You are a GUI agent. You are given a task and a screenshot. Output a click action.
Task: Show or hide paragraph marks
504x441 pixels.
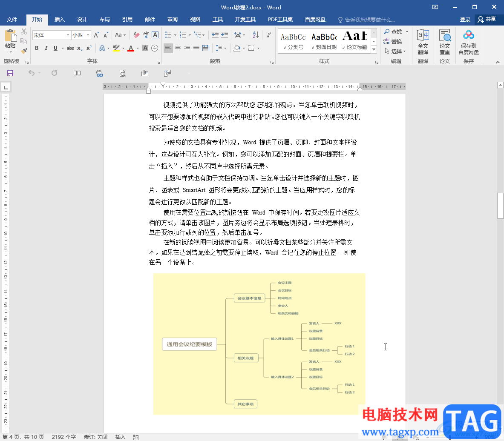(x=269, y=35)
